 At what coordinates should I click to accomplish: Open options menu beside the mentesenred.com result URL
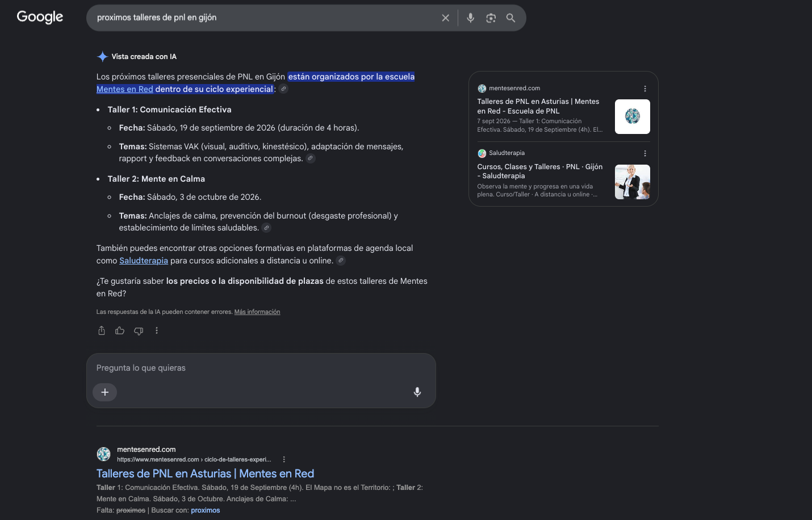[x=284, y=459]
